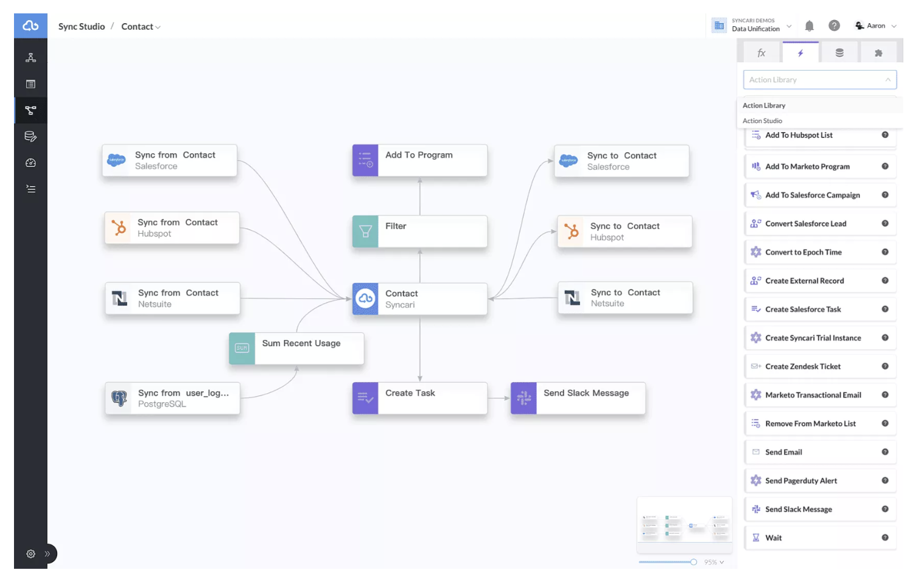The image size is (924, 584).
Task: Click help icon beside Send Email action
Action: click(x=884, y=452)
